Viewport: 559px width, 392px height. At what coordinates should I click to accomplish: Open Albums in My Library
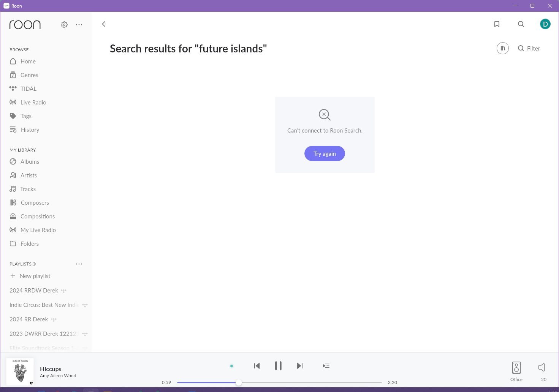24,161
